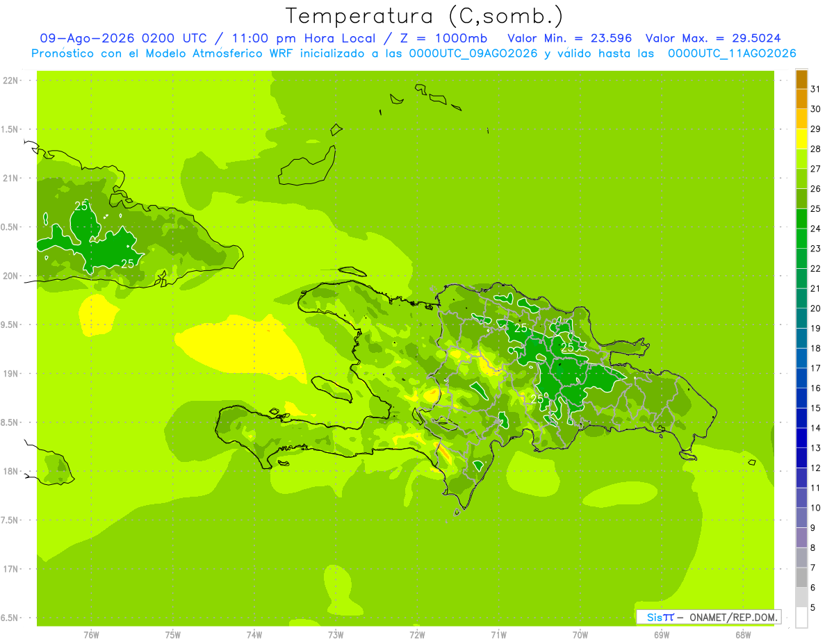This screenshot has height=644, width=834.
Task: Click the dark blue 14 degree legend swatch
Action: (x=801, y=418)
